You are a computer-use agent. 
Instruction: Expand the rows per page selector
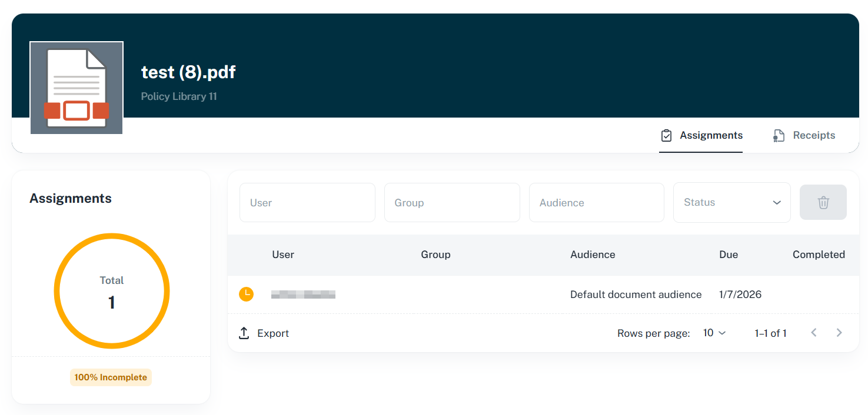714,333
